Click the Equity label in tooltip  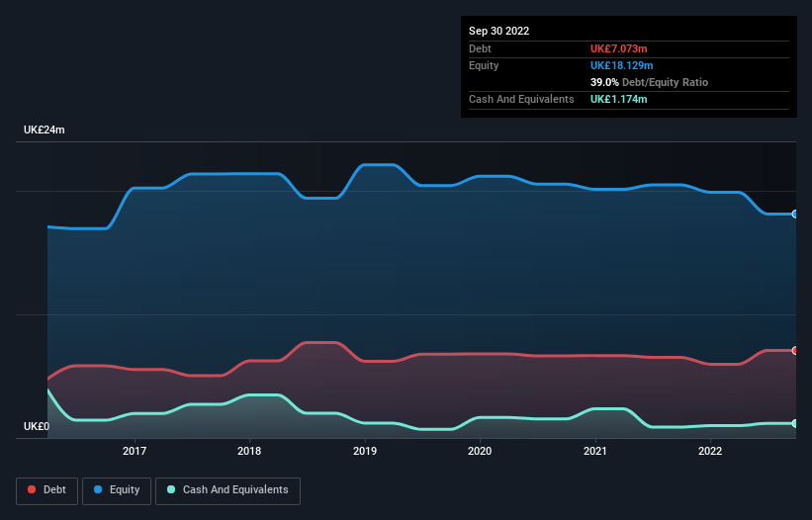[x=484, y=65]
